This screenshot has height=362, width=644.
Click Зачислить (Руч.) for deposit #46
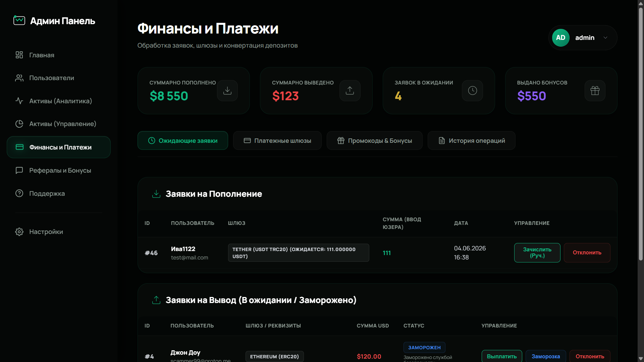coord(537,253)
